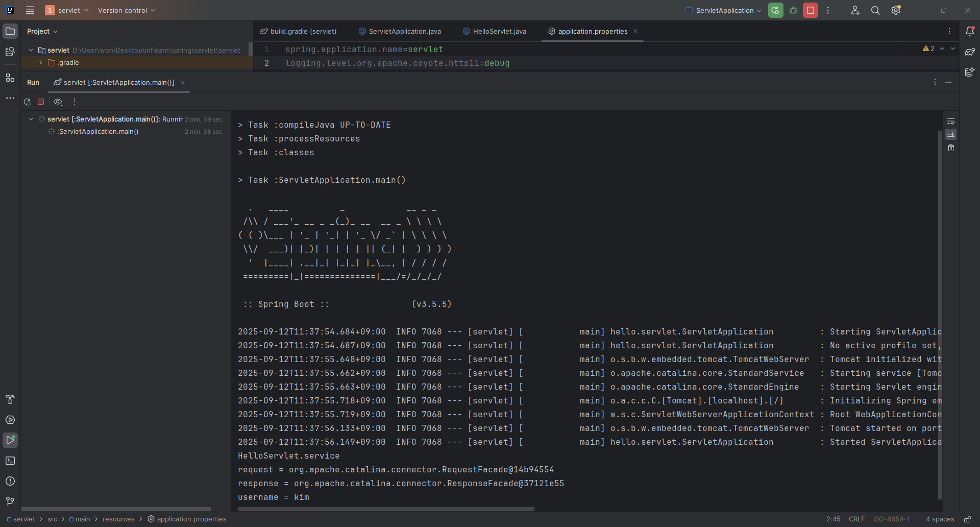Open the Services tool window
Screen dimensions: 980x527
click(10, 420)
